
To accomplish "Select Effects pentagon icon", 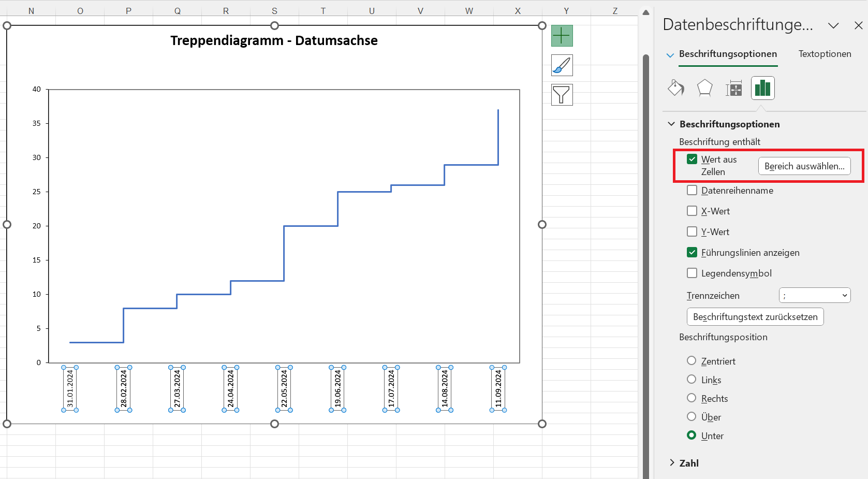I will (x=704, y=88).
